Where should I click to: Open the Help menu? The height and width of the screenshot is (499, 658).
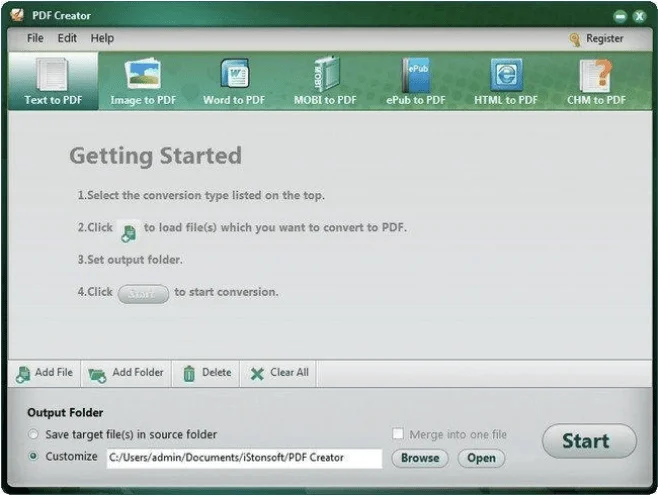pos(102,38)
